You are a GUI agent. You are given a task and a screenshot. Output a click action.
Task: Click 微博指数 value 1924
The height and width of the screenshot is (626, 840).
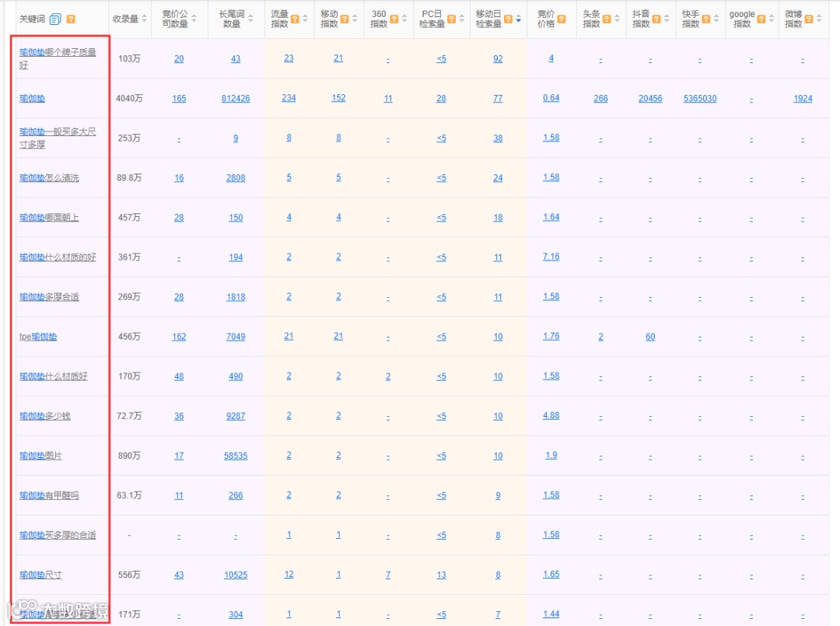(803, 99)
